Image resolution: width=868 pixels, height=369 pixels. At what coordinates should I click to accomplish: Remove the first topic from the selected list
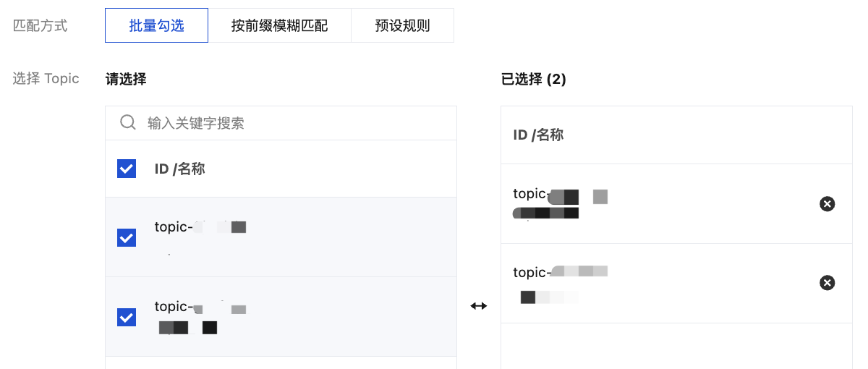click(827, 204)
